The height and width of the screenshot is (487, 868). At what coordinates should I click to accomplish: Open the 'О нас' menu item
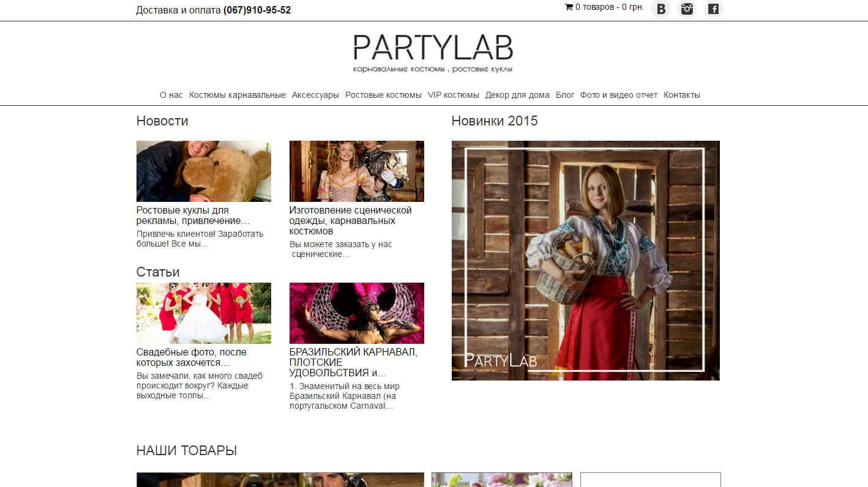(171, 95)
